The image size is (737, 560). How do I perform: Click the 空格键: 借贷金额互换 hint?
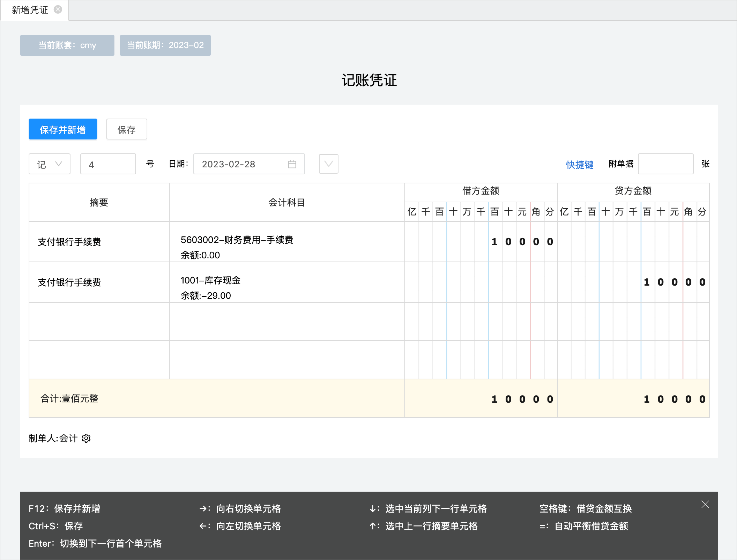[586, 509]
